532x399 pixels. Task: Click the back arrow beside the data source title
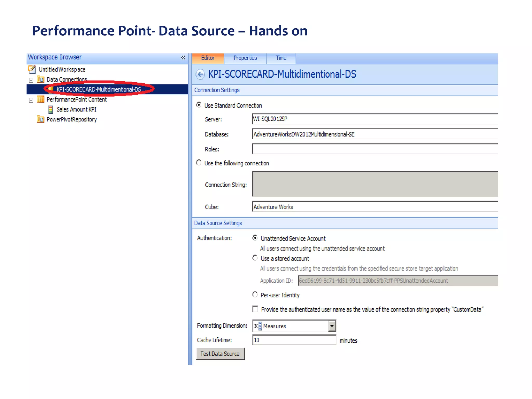tap(200, 74)
